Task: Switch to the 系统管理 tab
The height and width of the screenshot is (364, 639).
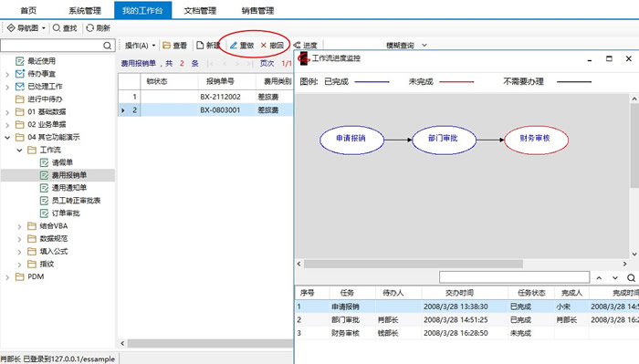Action: pyautogui.click(x=85, y=11)
